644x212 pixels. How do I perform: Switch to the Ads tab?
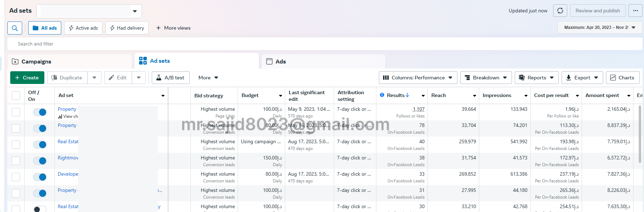tap(280, 61)
